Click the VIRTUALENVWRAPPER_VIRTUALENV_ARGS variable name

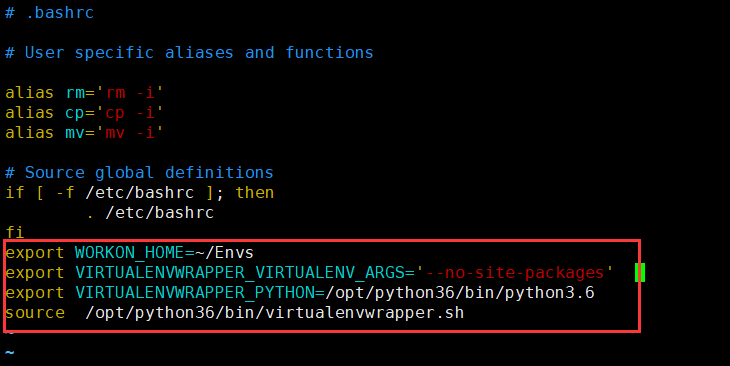point(240,273)
